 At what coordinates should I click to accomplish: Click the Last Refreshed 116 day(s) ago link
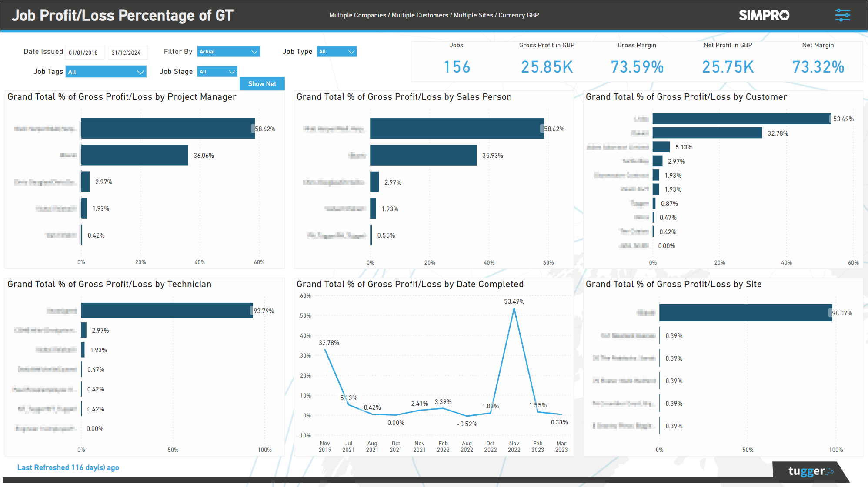68,467
